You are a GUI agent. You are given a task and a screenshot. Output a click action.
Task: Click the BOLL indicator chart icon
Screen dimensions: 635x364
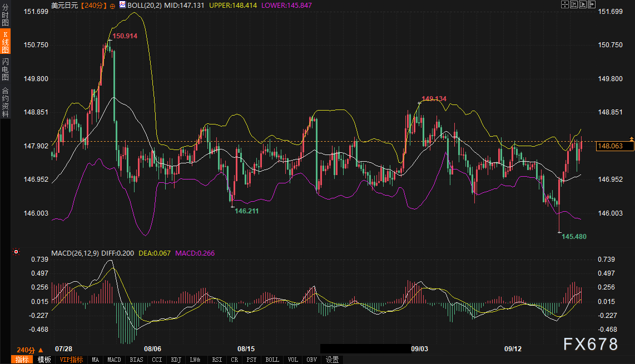click(123, 5)
